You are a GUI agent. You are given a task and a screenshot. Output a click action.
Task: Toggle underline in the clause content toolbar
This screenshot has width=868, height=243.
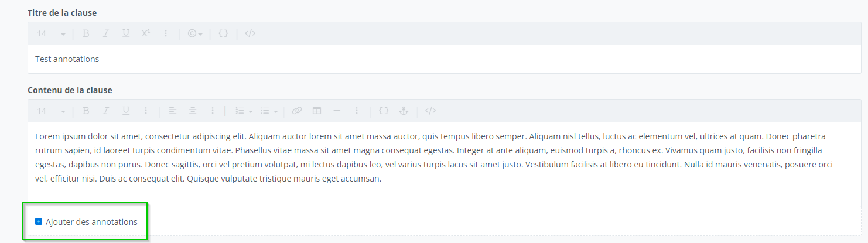(x=126, y=111)
